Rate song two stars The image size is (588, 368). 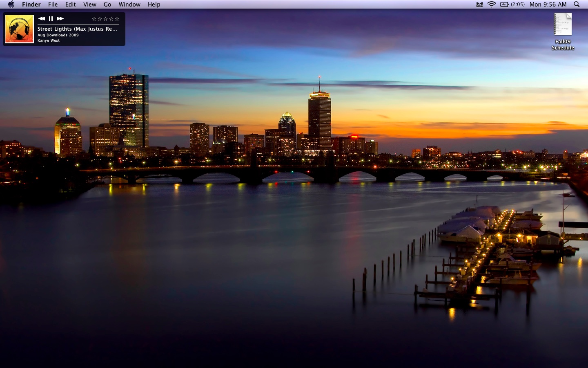pyautogui.click(x=100, y=19)
